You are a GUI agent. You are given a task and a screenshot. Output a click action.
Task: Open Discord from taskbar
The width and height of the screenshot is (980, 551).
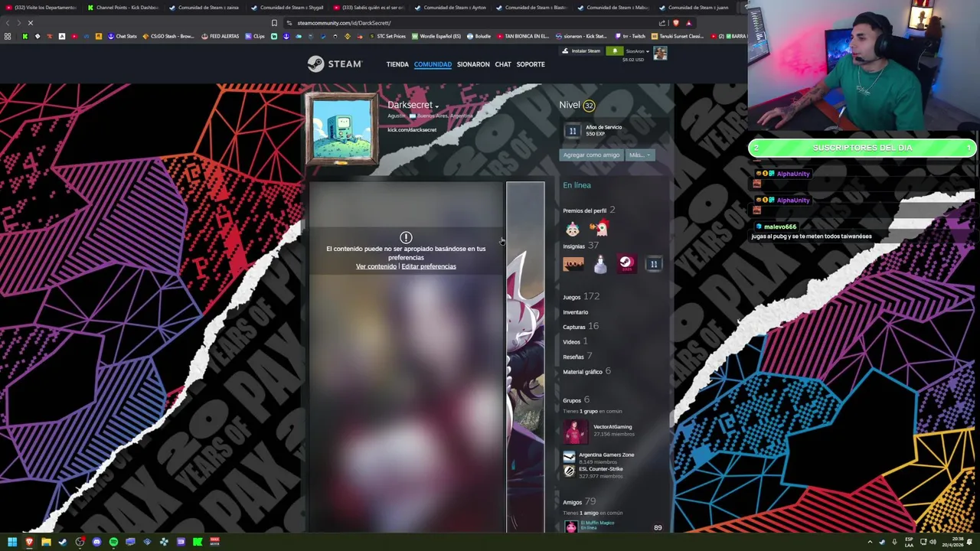(96, 542)
